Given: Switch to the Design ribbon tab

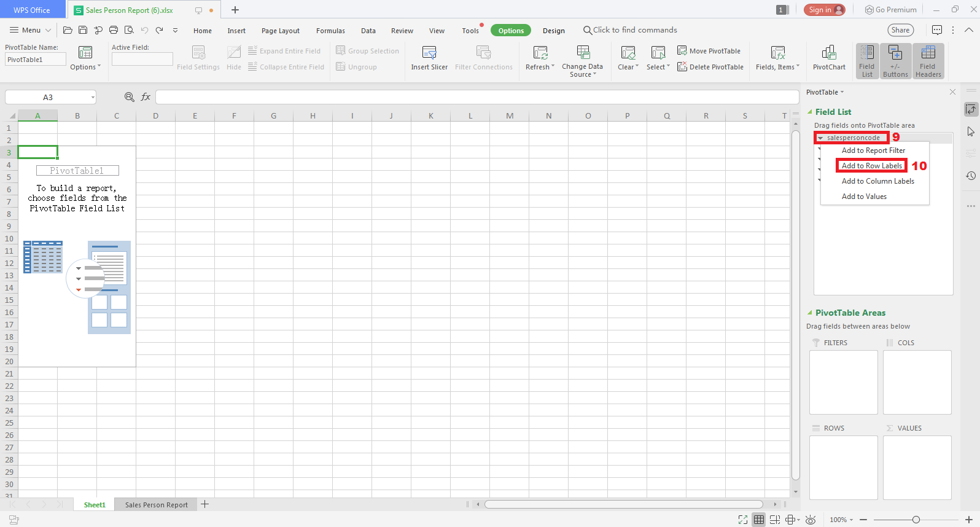Looking at the screenshot, I should 553,31.
